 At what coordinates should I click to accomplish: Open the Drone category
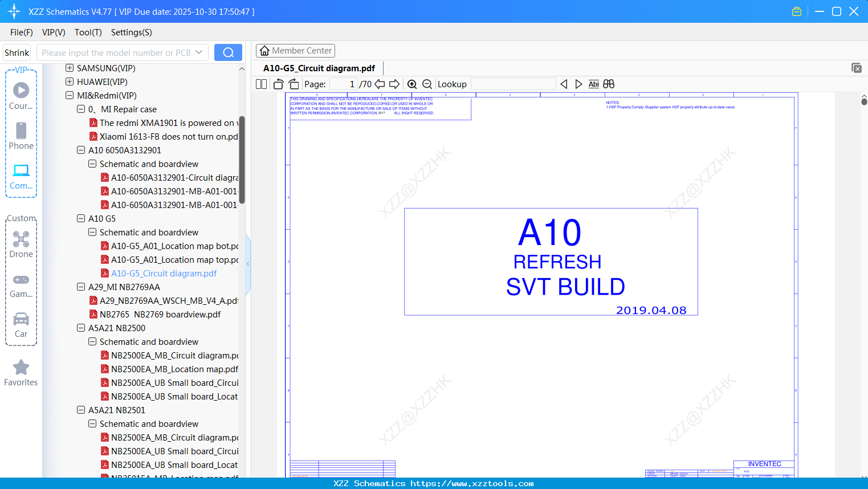[x=21, y=244]
